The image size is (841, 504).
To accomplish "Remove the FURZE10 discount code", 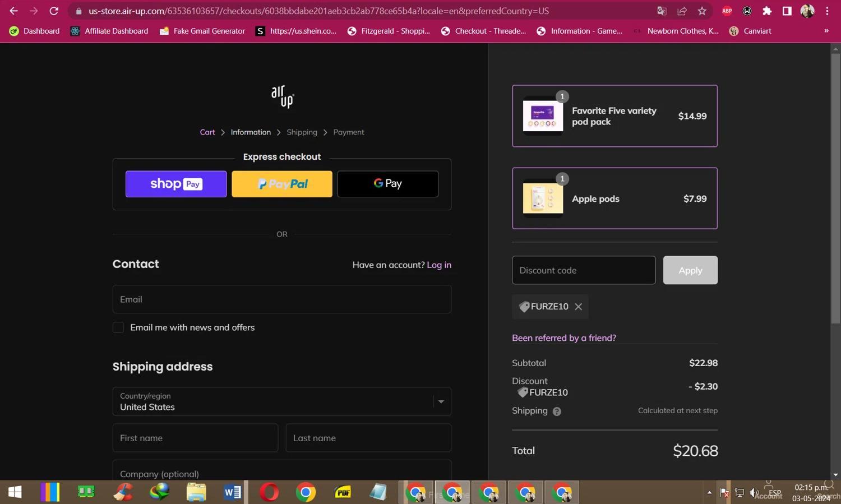I will tap(579, 307).
